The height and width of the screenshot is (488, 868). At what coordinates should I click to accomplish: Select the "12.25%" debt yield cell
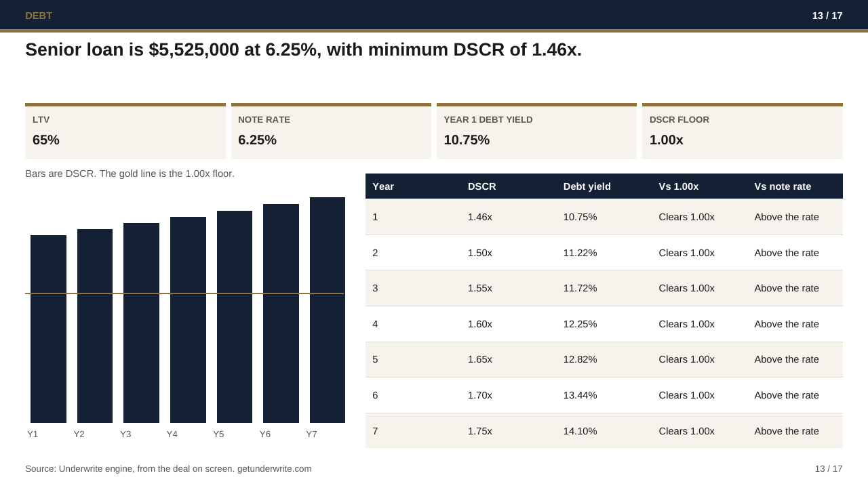[x=580, y=324]
